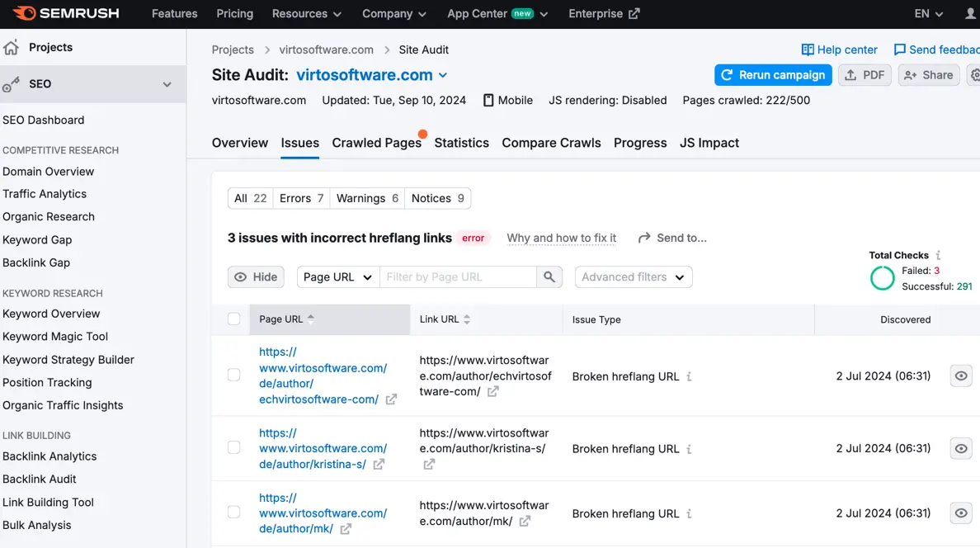Expand the Resources menu

tap(306, 14)
